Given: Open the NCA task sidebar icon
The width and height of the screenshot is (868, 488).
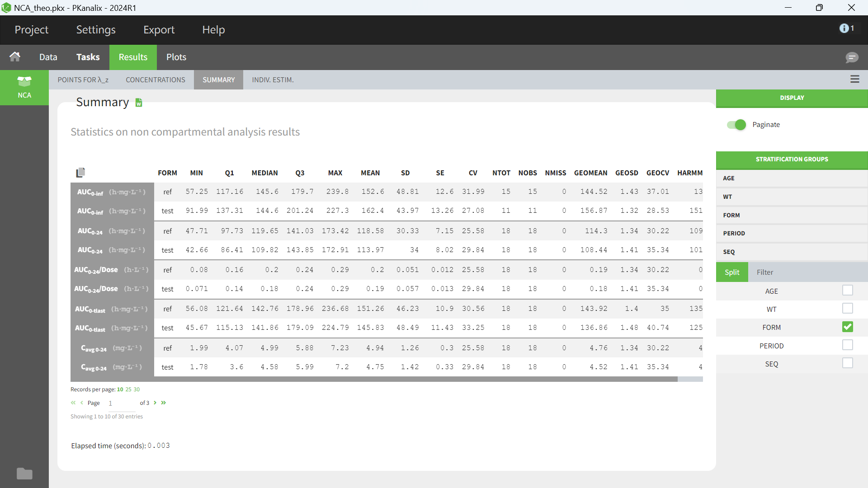Looking at the screenshot, I should (x=24, y=87).
